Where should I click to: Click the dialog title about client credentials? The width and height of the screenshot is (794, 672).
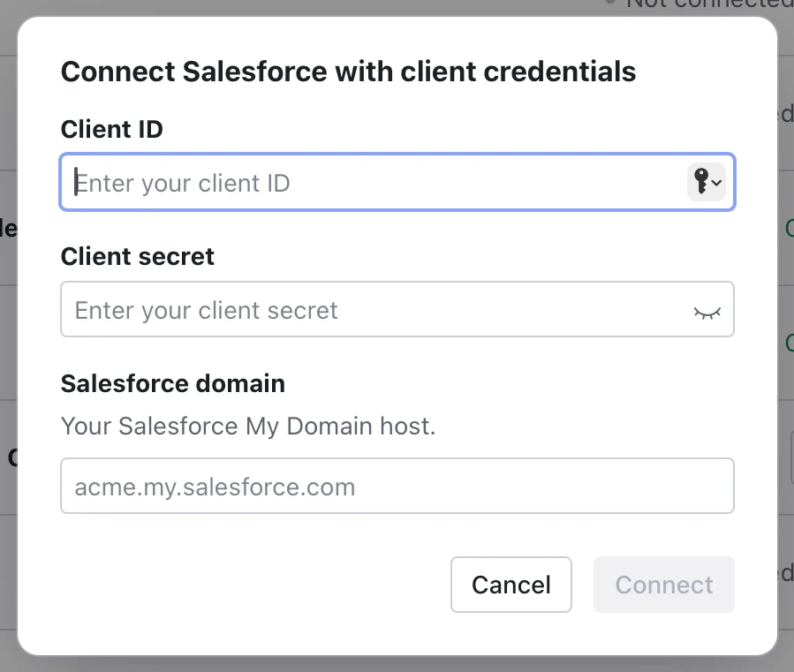tap(348, 71)
